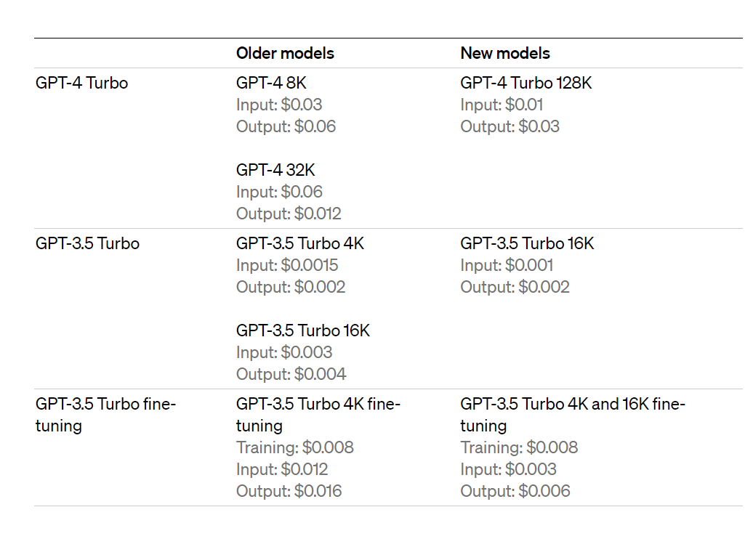Click the "GPT-4 32K" model name

click(275, 170)
